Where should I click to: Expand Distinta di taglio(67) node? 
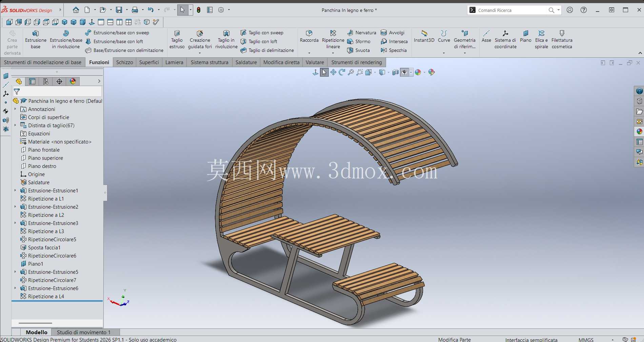(x=15, y=125)
